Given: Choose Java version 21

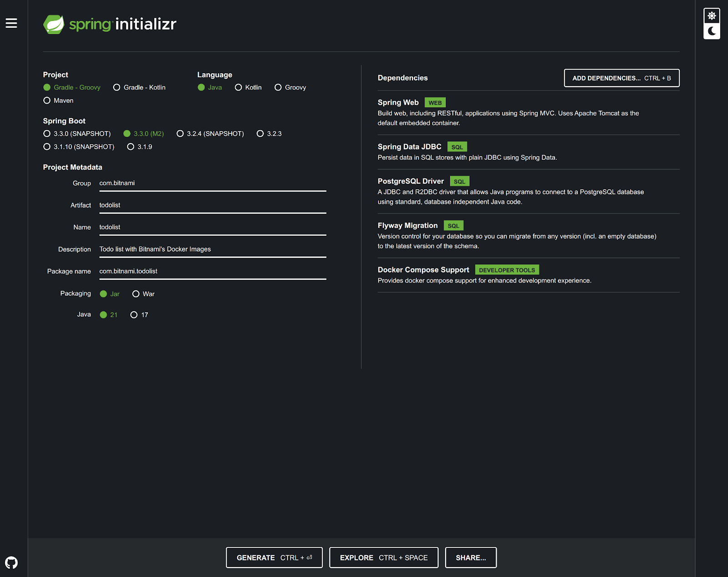Looking at the screenshot, I should pyautogui.click(x=109, y=315).
